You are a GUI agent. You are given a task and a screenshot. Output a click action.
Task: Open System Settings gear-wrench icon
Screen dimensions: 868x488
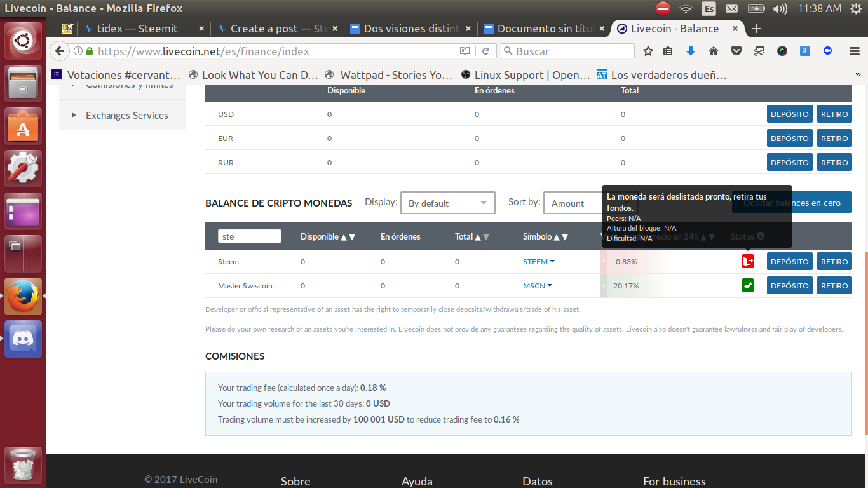point(24,168)
